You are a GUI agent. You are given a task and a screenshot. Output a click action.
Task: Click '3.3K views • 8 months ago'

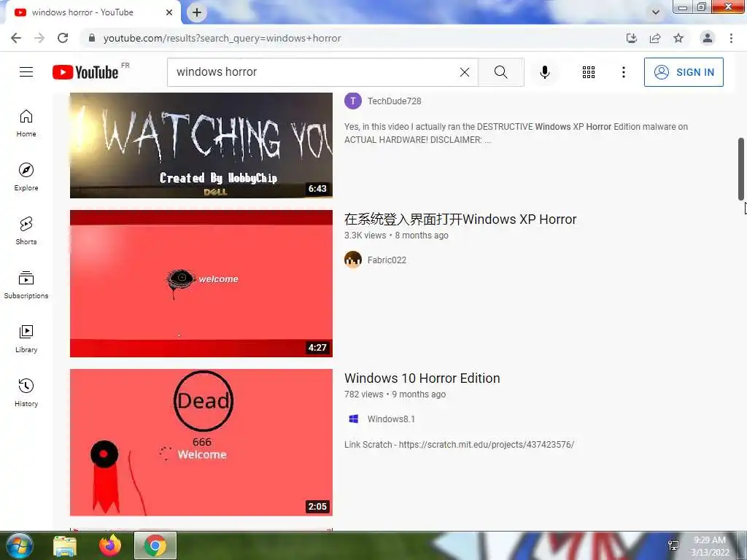pos(396,236)
